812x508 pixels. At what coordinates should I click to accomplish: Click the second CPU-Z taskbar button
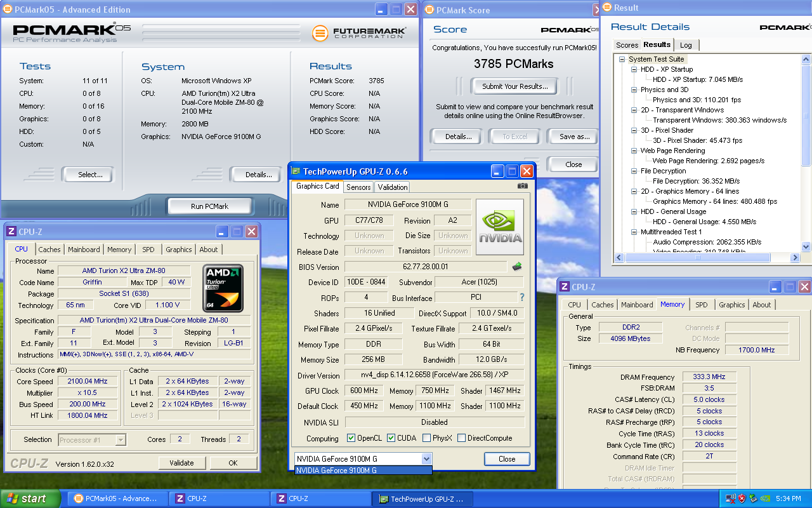321,498
